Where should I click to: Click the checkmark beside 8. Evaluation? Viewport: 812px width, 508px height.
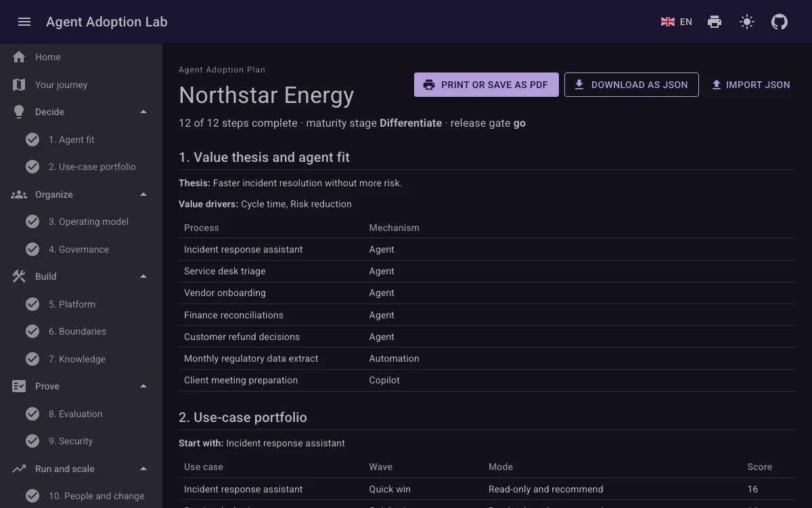pos(32,414)
